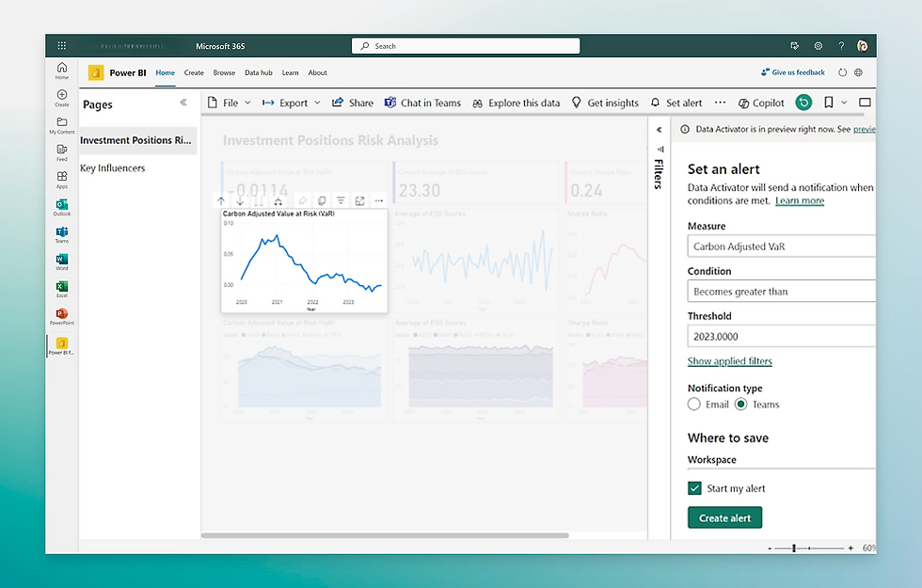This screenshot has height=588, width=922.
Task: Click the pin visual icon on the chart
Action: pos(302,200)
